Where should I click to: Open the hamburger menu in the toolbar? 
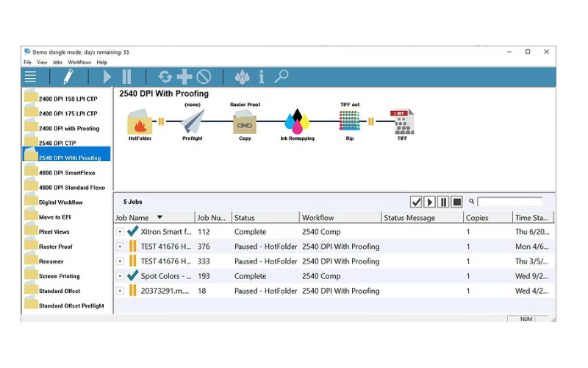pyautogui.click(x=30, y=77)
